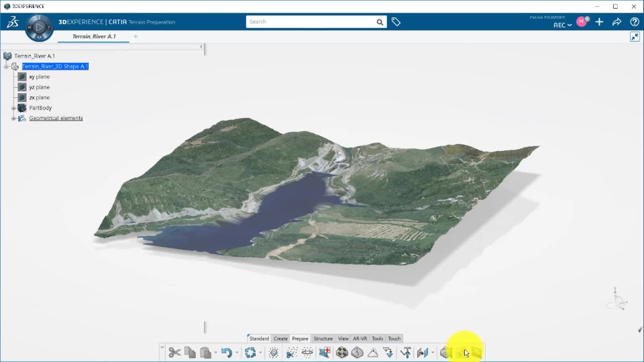
Task: Click the blue downward arrow triangle icon
Action: point(388,352)
